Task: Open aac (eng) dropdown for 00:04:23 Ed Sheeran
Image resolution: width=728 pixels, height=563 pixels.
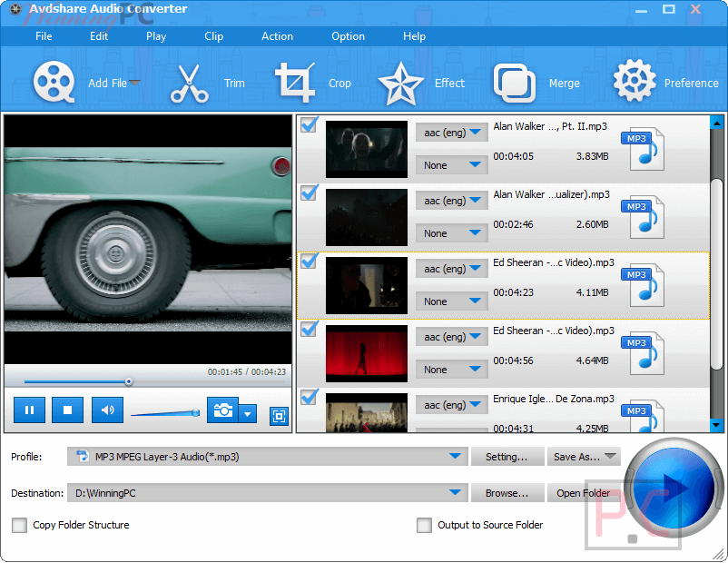Action: 452,269
